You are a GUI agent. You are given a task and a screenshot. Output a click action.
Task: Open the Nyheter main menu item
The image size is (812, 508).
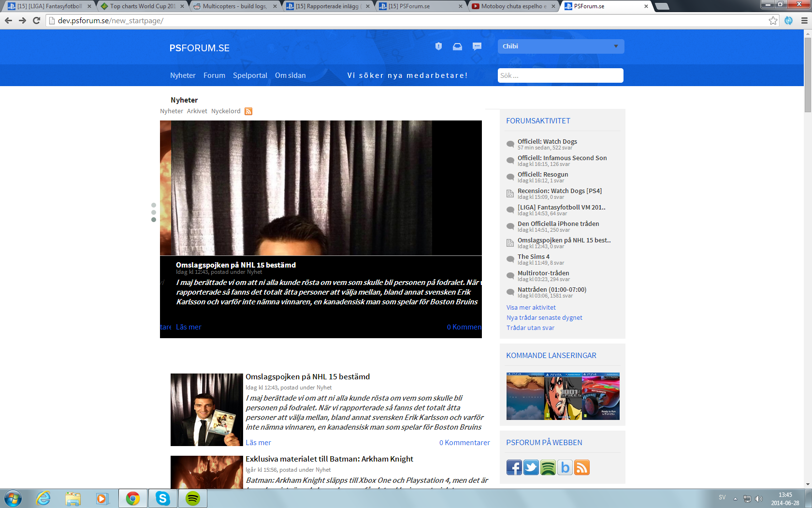pyautogui.click(x=183, y=75)
